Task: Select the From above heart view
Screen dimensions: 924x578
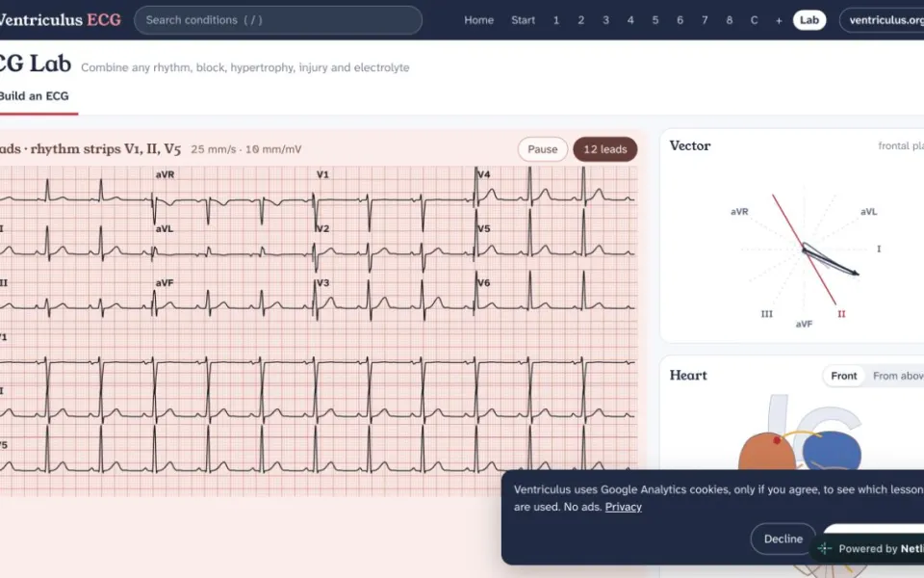Action: coord(897,376)
